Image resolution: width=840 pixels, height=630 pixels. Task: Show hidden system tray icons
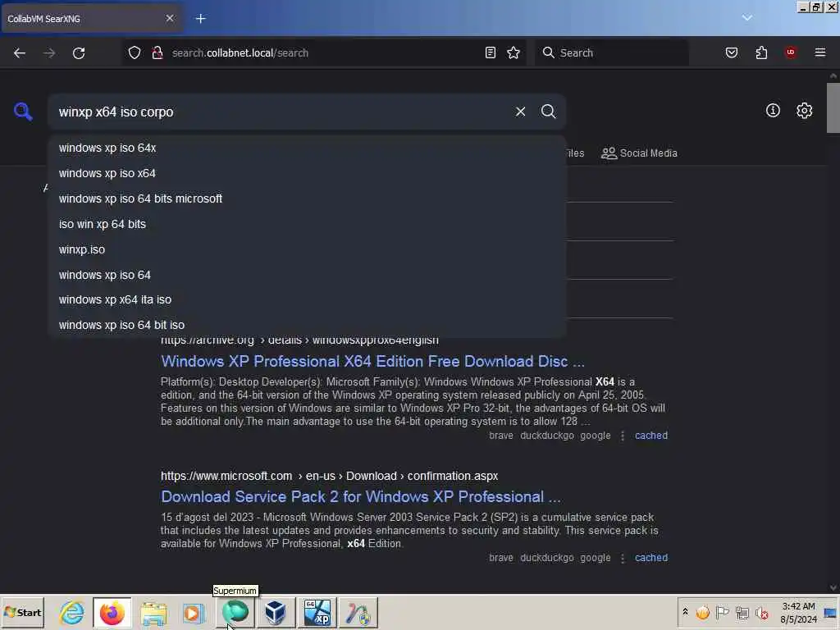point(685,612)
